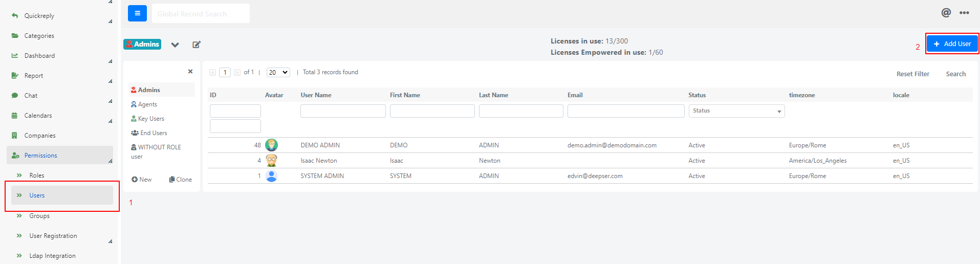The height and width of the screenshot is (264, 980).
Task: Sort by ID column header
Action: pos(213,95)
